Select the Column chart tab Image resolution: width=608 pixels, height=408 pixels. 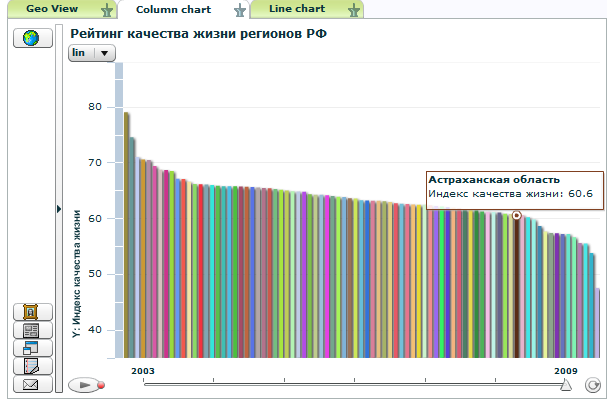click(x=172, y=9)
